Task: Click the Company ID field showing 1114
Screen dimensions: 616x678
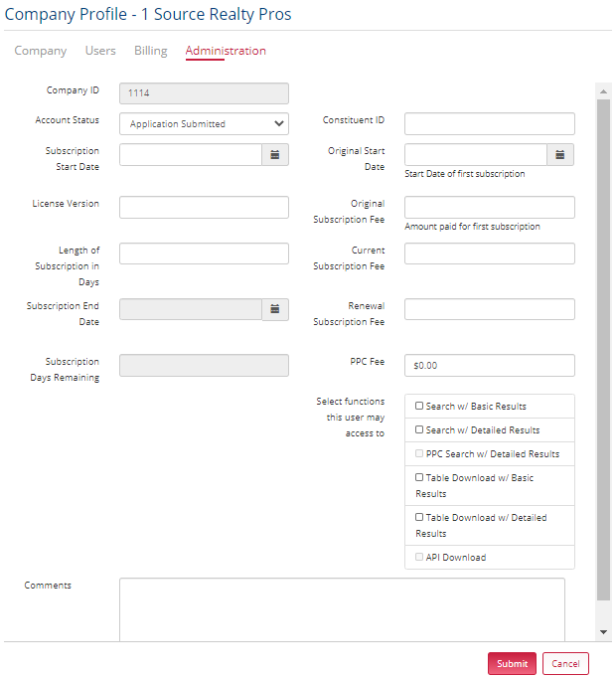Action: tap(204, 93)
